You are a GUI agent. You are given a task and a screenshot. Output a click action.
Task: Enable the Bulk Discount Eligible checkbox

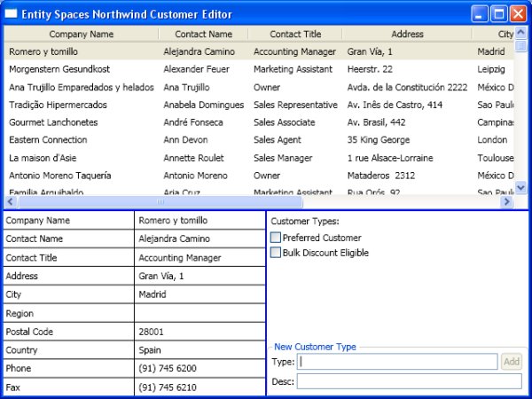[x=276, y=253]
